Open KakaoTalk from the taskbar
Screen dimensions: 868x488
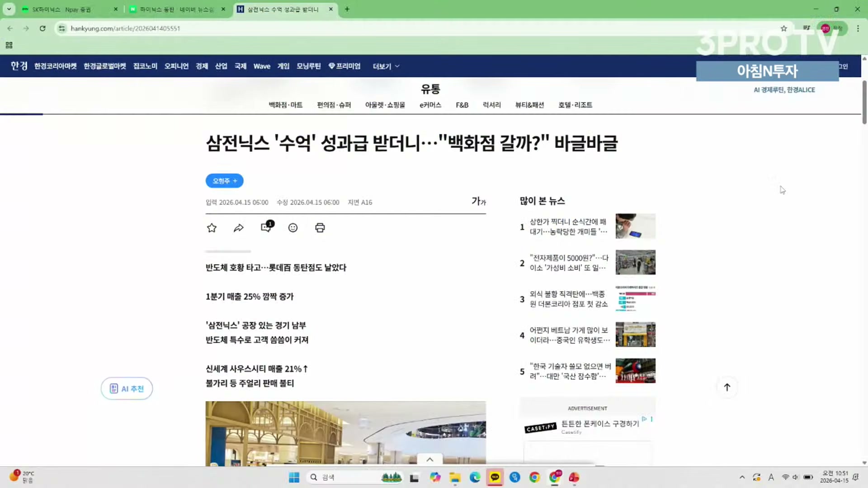[495, 477]
